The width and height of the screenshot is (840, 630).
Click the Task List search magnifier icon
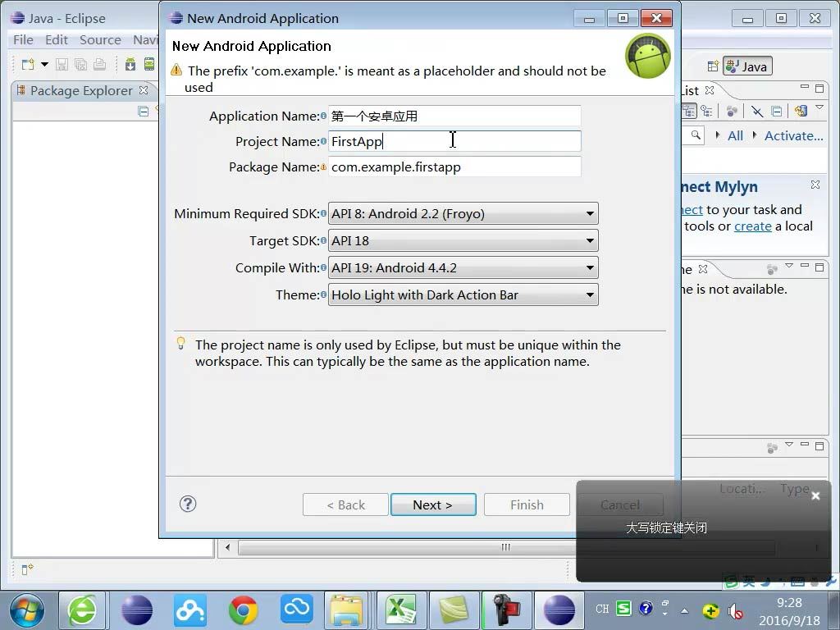coord(696,135)
